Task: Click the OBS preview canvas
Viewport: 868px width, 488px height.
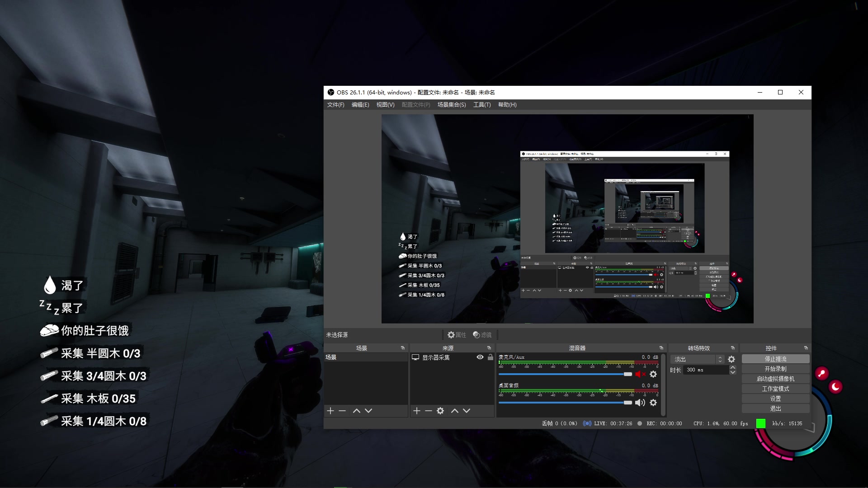Action: 567,219
